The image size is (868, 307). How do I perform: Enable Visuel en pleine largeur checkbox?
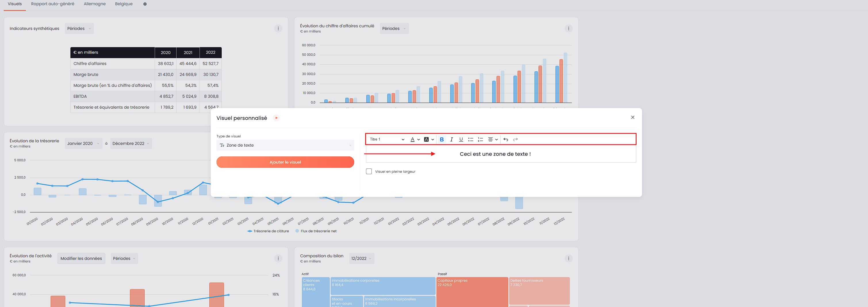pos(369,172)
